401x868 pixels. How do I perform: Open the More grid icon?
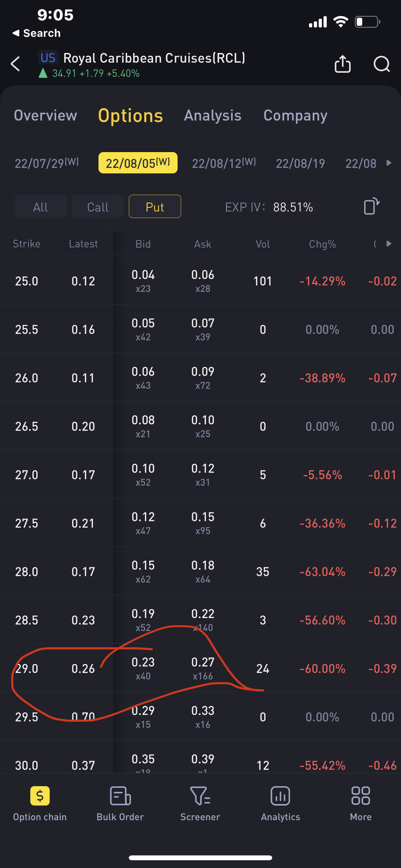[x=361, y=796]
